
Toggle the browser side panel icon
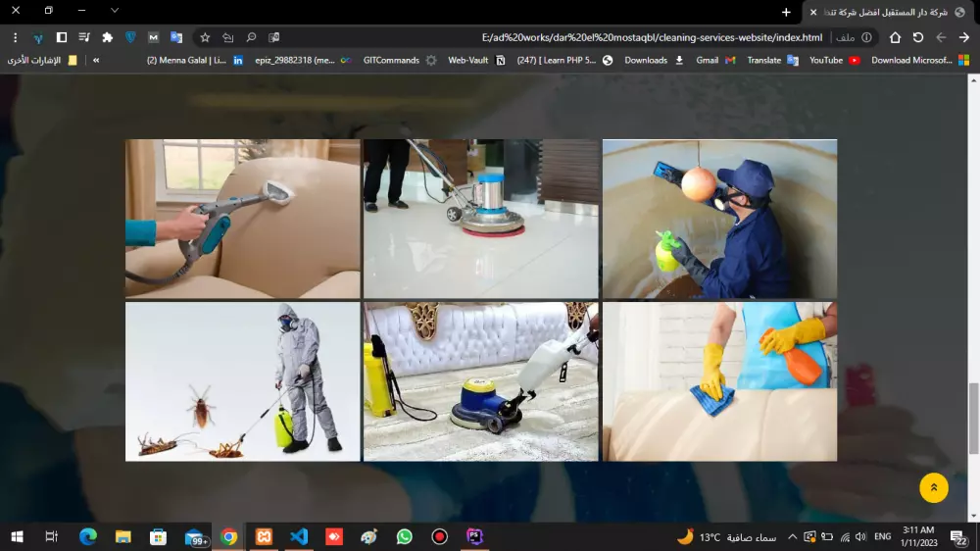pyautogui.click(x=61, y=37)
